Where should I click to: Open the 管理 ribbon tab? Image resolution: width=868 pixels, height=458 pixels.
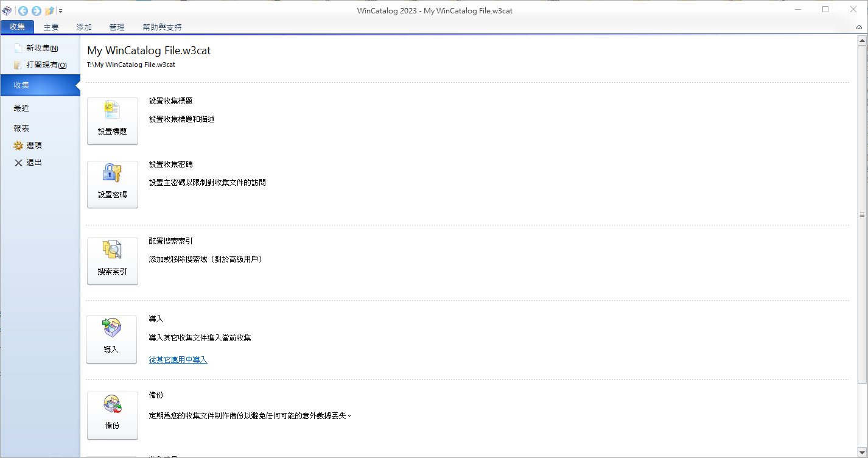coord(116,27)
